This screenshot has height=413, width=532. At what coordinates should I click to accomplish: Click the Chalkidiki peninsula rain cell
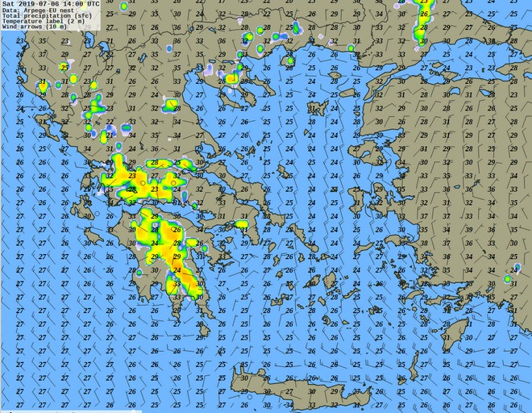coord(232,78)
